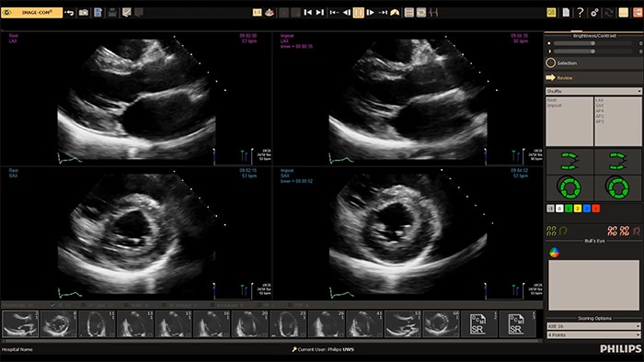Click the print icon in toolbar

tap(112, 13)
